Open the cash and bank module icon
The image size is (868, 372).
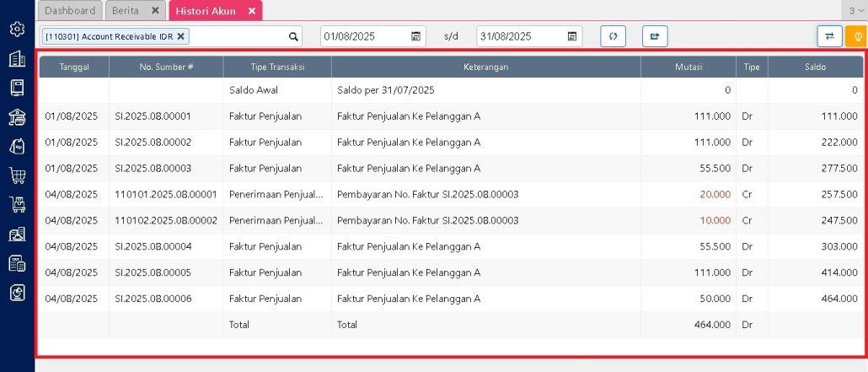pyautogui.click(x=17, y=117)
